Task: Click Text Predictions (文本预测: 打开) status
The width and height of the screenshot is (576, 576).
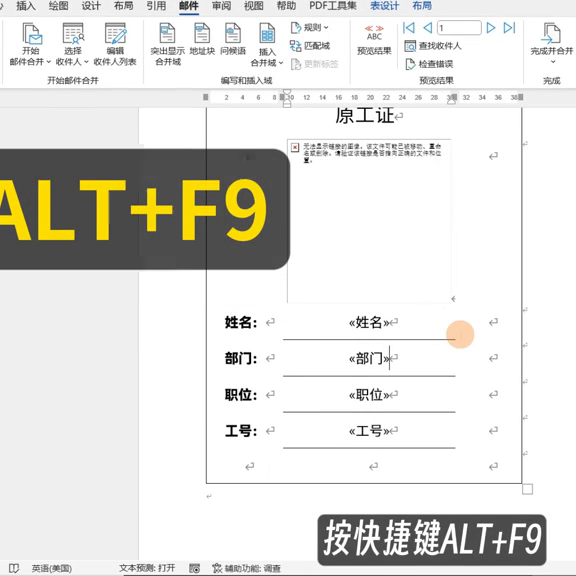Action: [x=147, y=568]
